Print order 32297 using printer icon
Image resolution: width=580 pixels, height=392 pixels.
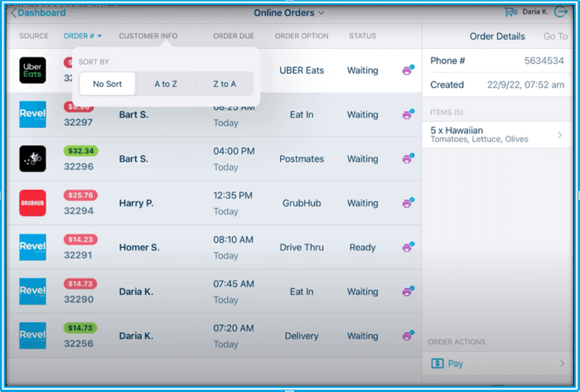(x=408, y=114)
